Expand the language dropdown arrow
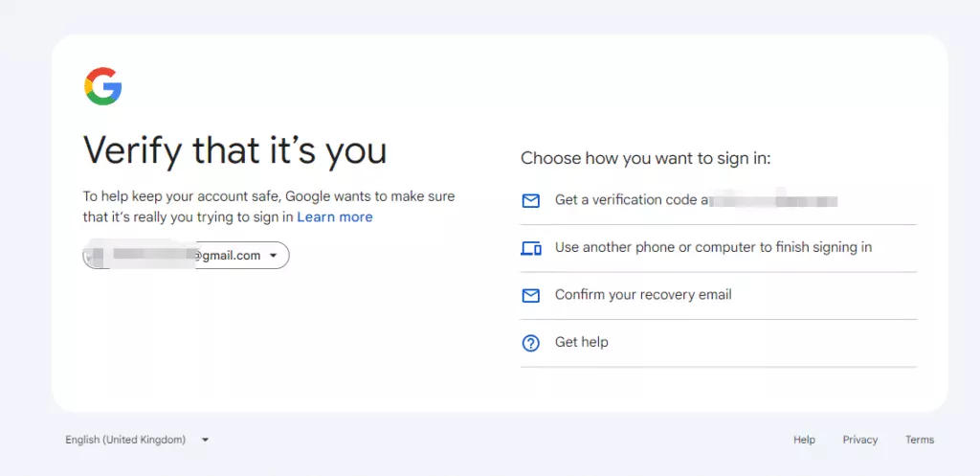Screen dimensions: 980x476 (205, 440)
